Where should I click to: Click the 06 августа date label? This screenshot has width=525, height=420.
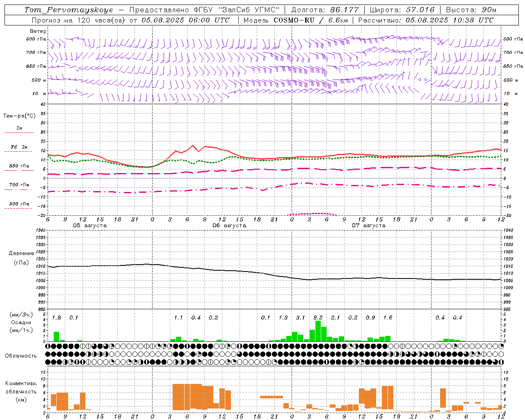click(x=229, y=226)
